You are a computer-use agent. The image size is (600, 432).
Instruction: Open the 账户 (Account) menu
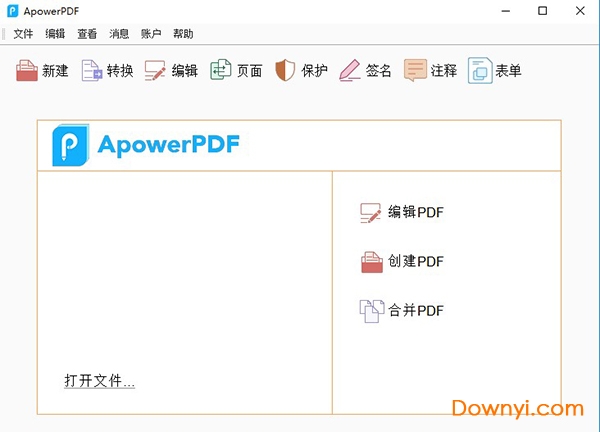[x=151, y=34]
